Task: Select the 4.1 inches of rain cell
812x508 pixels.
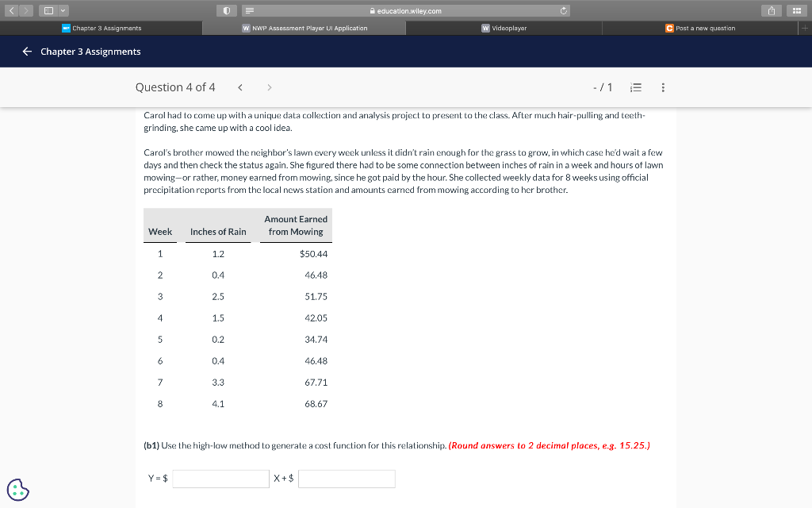Action: click(218, 404)
